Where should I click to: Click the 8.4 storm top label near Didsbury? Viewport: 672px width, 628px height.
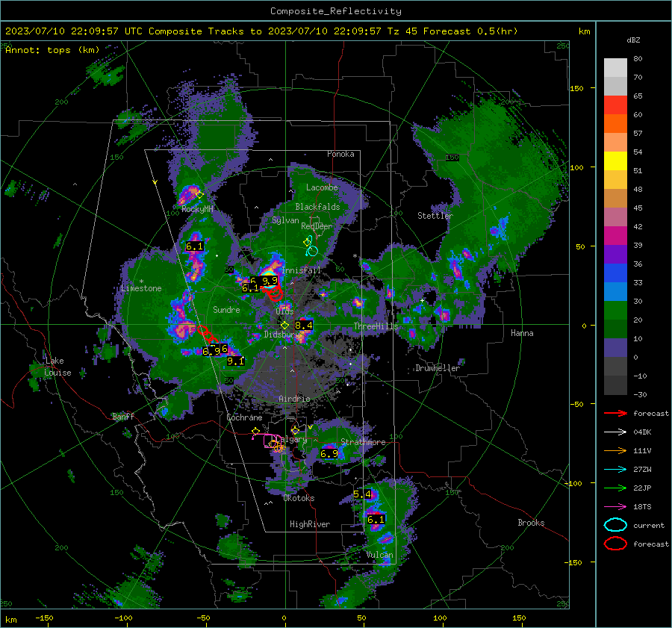click(303, 326)
